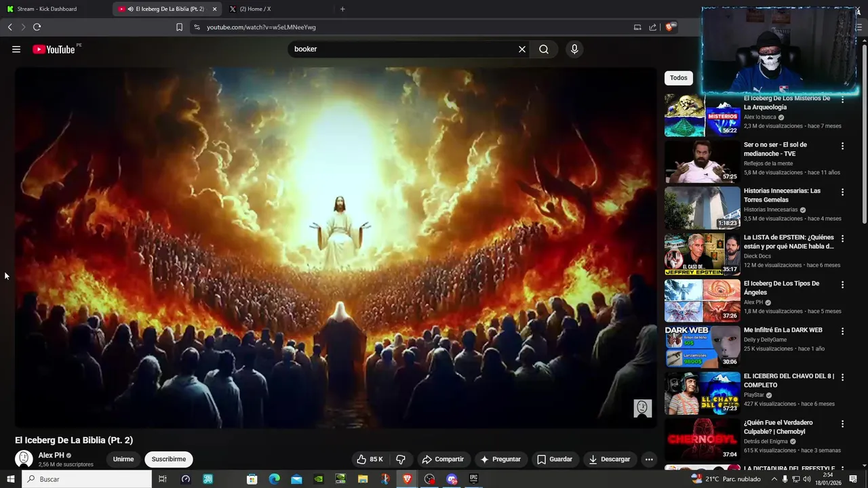Open the weather widget 21°C Parc. nublado

pos(726,479)
